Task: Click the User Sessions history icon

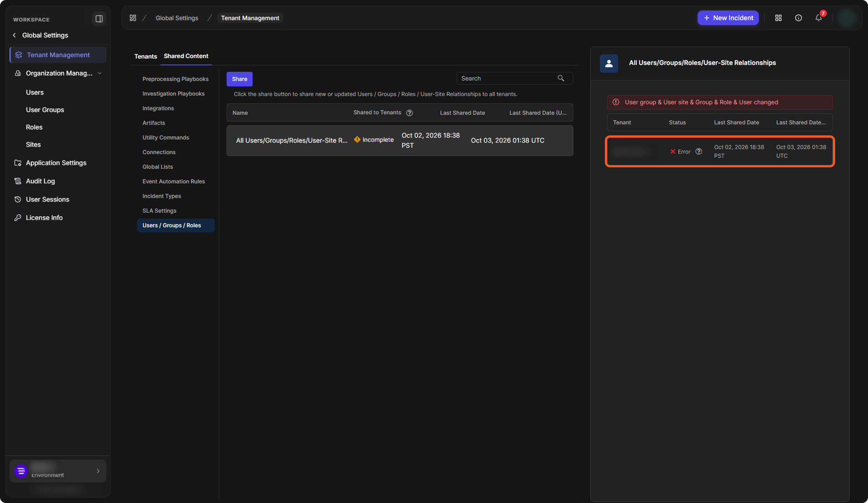Action: pyautogui.click(x=18, y=199)
